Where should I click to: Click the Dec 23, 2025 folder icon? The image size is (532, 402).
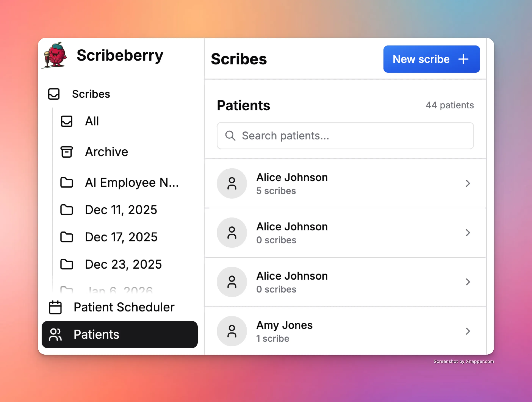(x=67, y=264)
